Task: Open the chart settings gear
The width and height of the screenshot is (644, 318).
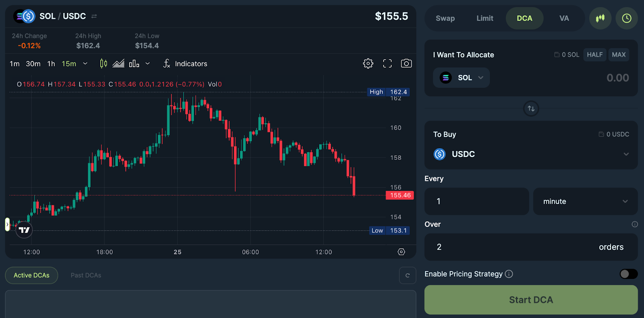Action: 368,63
